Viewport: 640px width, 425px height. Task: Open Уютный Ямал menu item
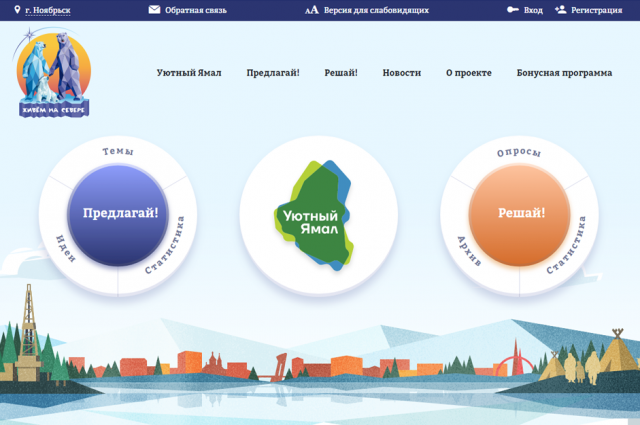point(189,73)
